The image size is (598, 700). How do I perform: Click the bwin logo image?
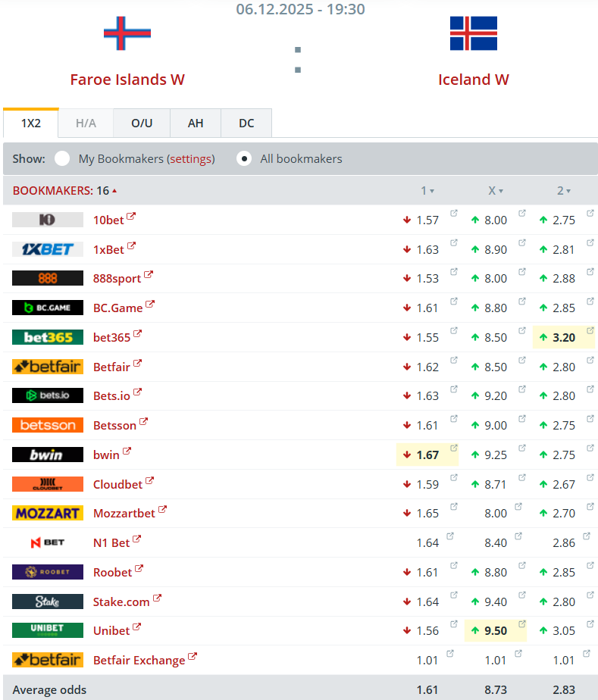pyautogui.click(x=48, y=455)
